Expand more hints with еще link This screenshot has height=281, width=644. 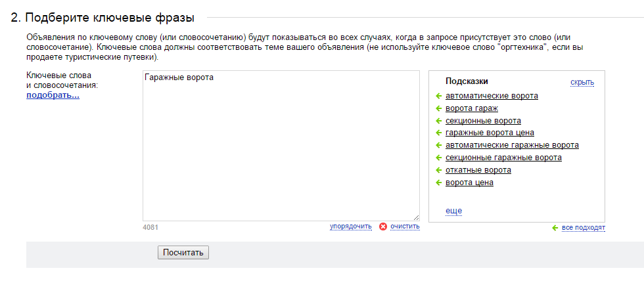click(454, 211)
